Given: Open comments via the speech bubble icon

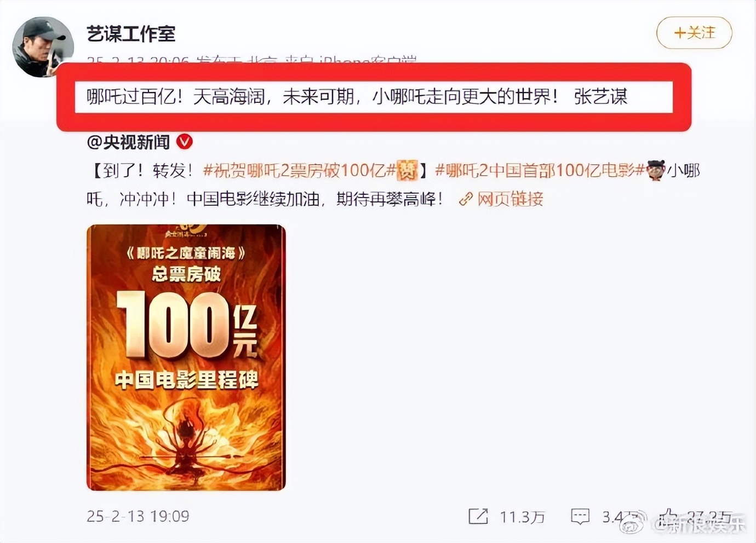Looking at the screenshot, I should coord(580,516).
